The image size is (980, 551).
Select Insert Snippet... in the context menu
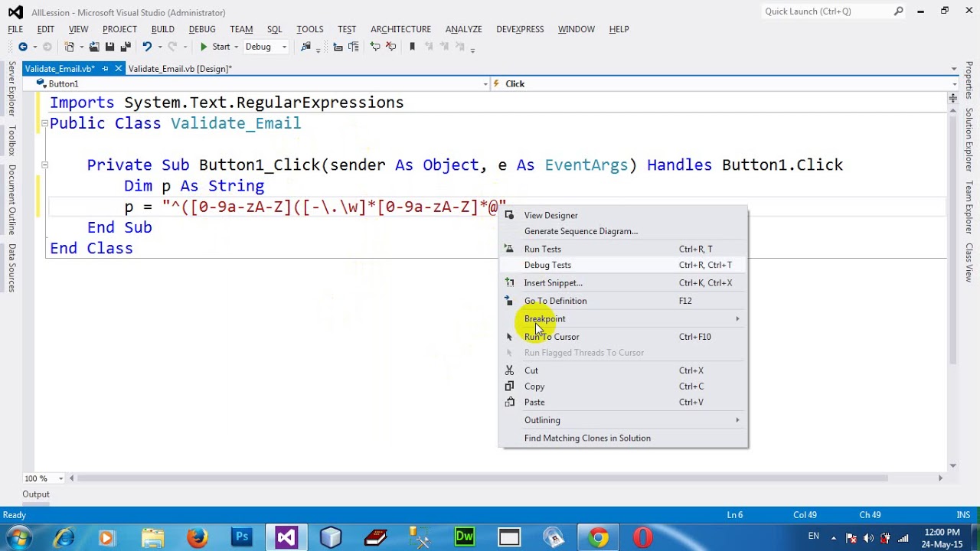[623, 282]
